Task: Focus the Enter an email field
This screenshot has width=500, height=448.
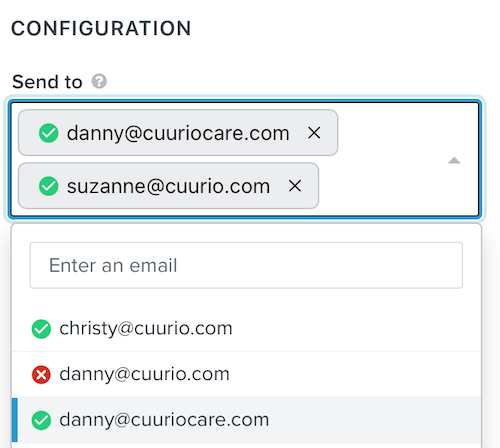Action: point(246,265)
